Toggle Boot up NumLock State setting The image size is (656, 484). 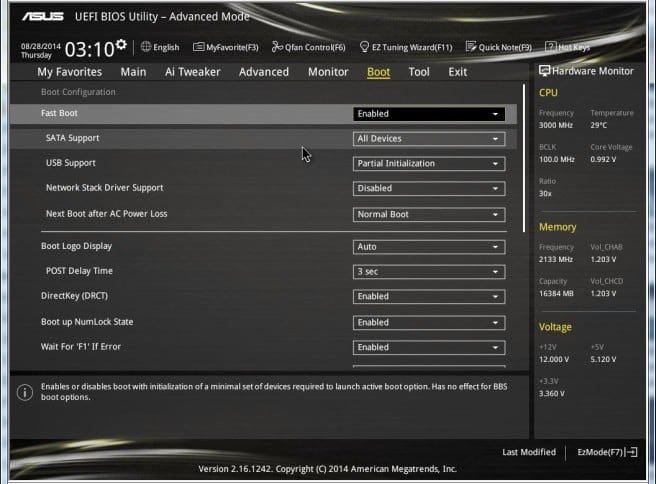(x=429, y=322)
